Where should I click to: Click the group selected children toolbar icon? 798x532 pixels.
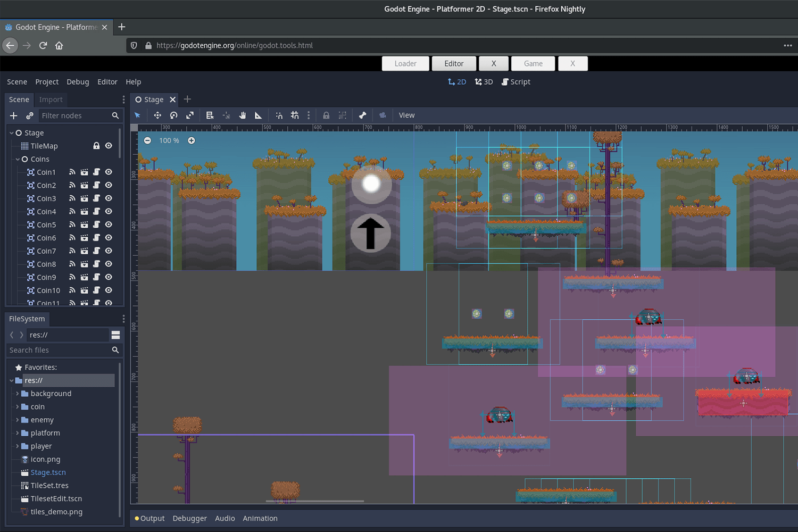pyautogui.click(x=343, y=115)
